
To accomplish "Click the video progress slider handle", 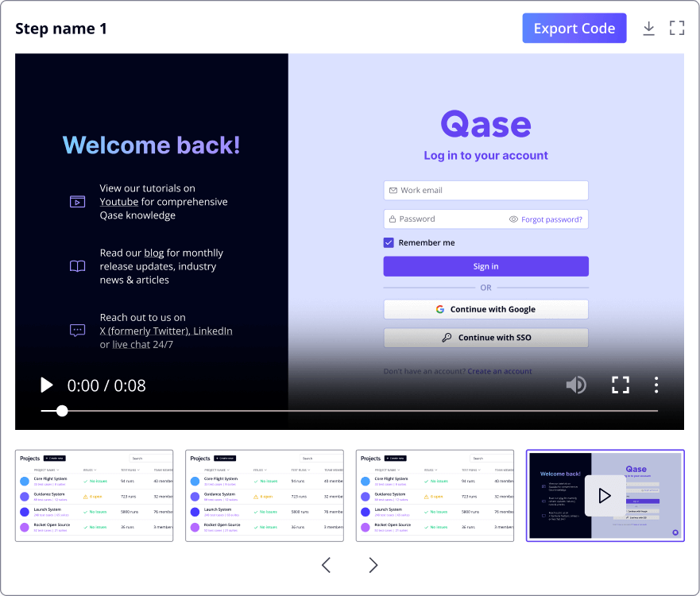I will click(62, 411).
